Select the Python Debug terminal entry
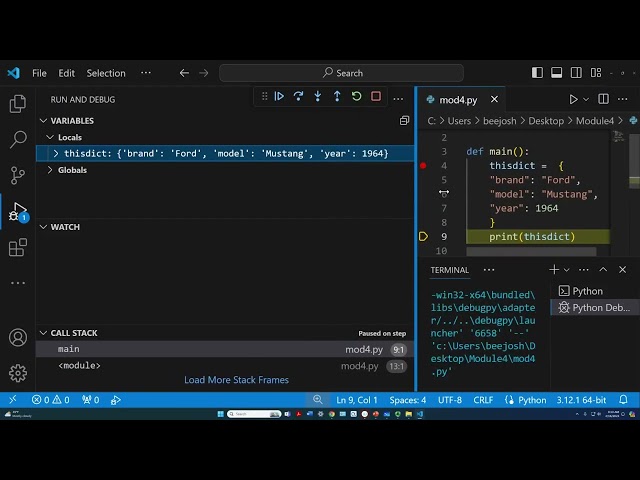 pyautogui.click(x=593, y=307)
